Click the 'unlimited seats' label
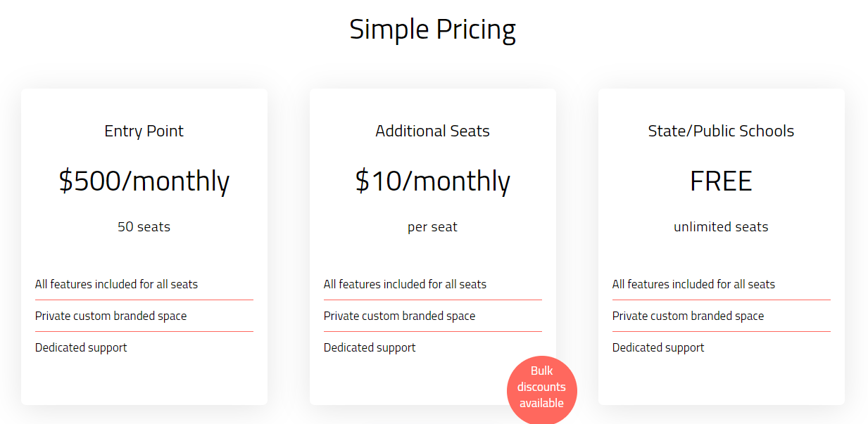The image size is (868, 424). point(721,226)
